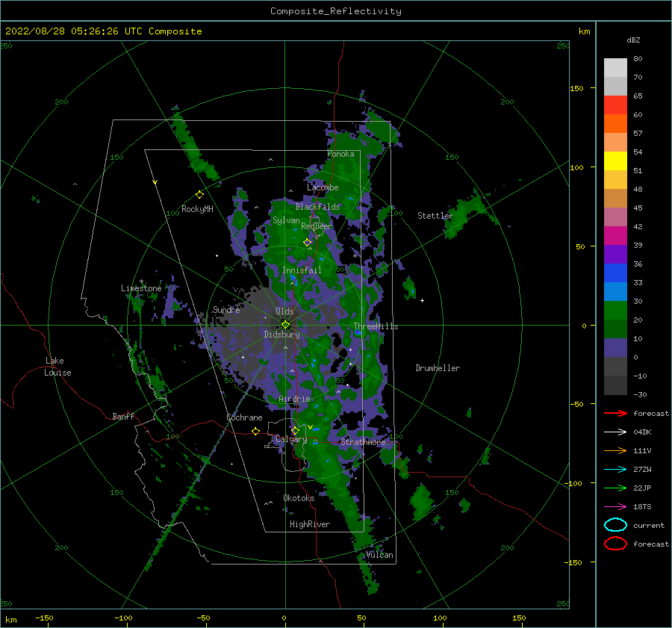Select the yellow 51-54 dBZ color swatch
The image size is (672, 628).
615,161
